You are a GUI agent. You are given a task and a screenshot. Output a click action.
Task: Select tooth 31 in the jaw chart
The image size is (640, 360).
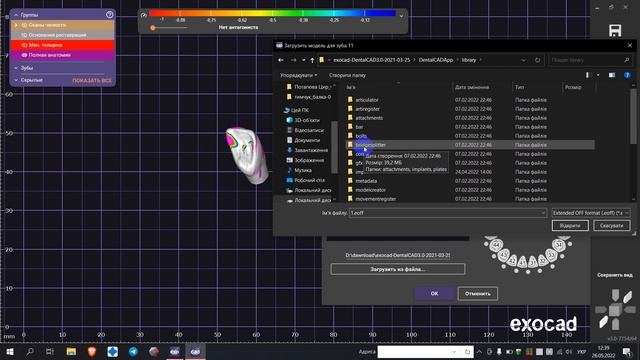pos(532,262)
